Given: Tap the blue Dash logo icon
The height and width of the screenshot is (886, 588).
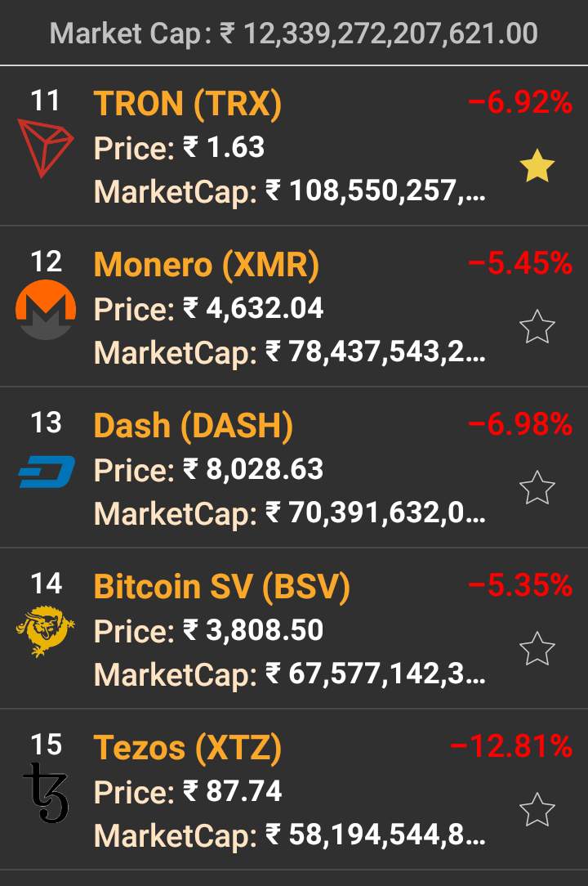Looking at the screenshot, I should tap(47, 472).
